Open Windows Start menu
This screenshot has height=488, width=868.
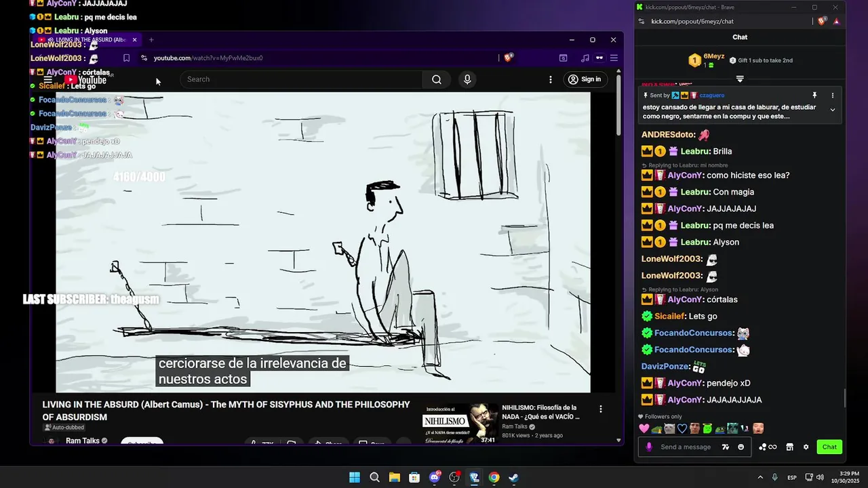(x=355, y=477)
